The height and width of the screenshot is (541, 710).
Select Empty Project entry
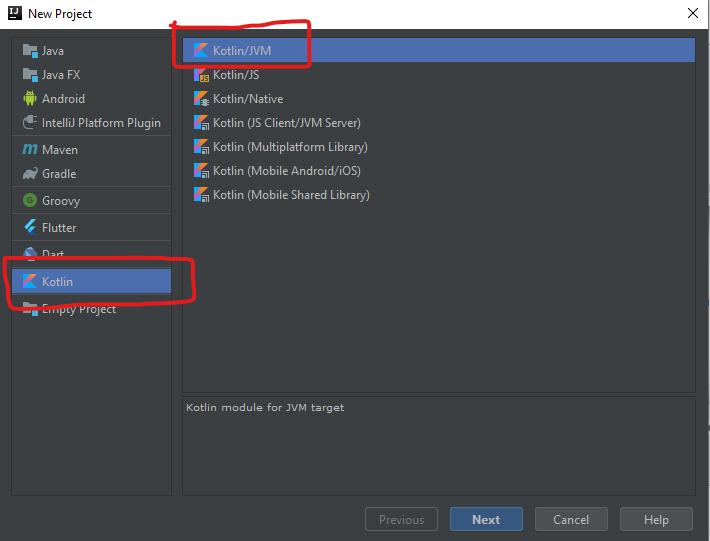pyautogui.click(x=91, y=308)
